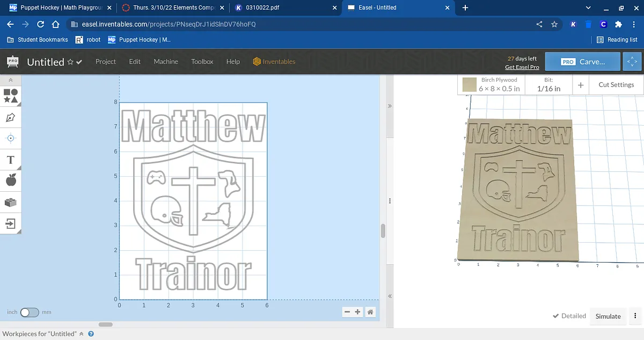
Task: Open the browser Extensions puzzle icon
Action: click(618, 24)
